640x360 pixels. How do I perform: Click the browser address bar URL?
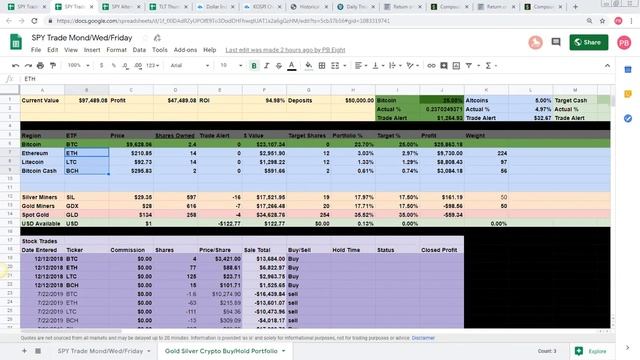point(223,21)
